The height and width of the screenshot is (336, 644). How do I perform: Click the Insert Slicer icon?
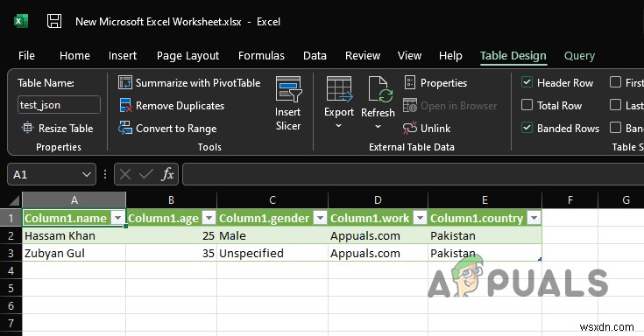(288, 89)
